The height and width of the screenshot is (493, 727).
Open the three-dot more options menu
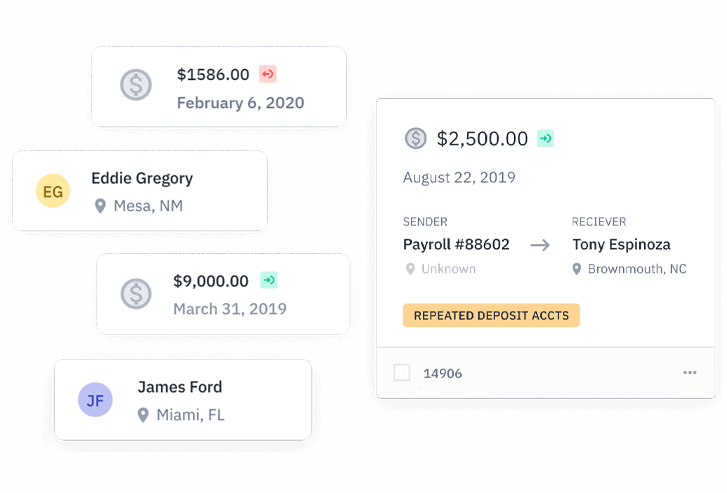point(690,373)
